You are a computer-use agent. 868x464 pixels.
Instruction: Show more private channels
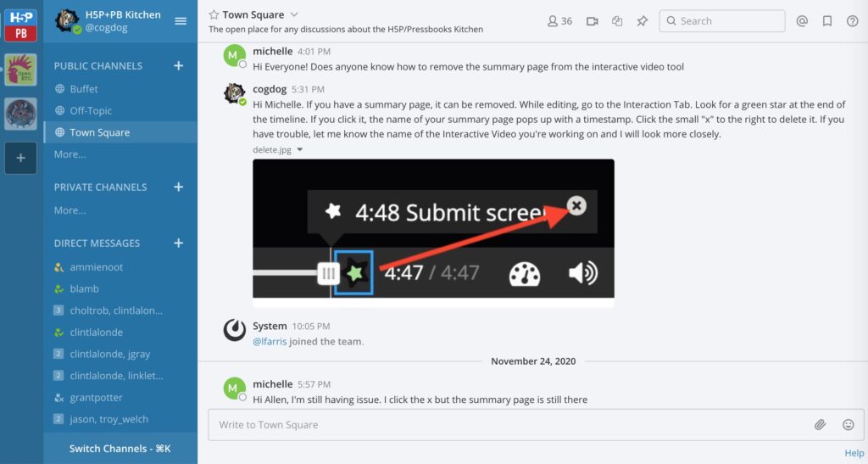click(x=70, y=210)
